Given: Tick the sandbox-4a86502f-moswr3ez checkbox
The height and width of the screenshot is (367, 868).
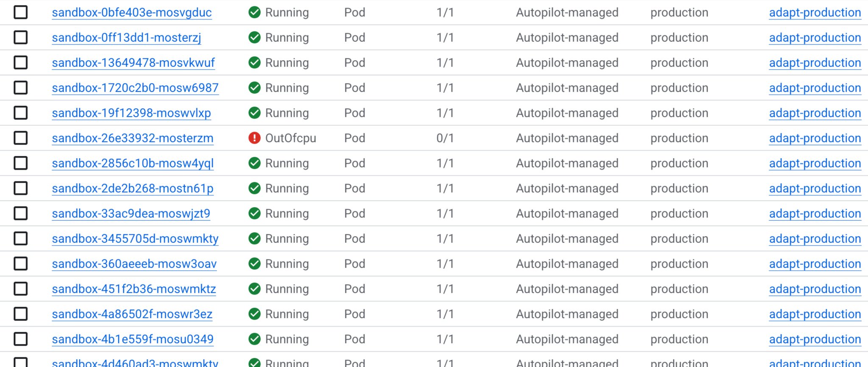Looking at the screenshot, I should [x=20, y=314].
